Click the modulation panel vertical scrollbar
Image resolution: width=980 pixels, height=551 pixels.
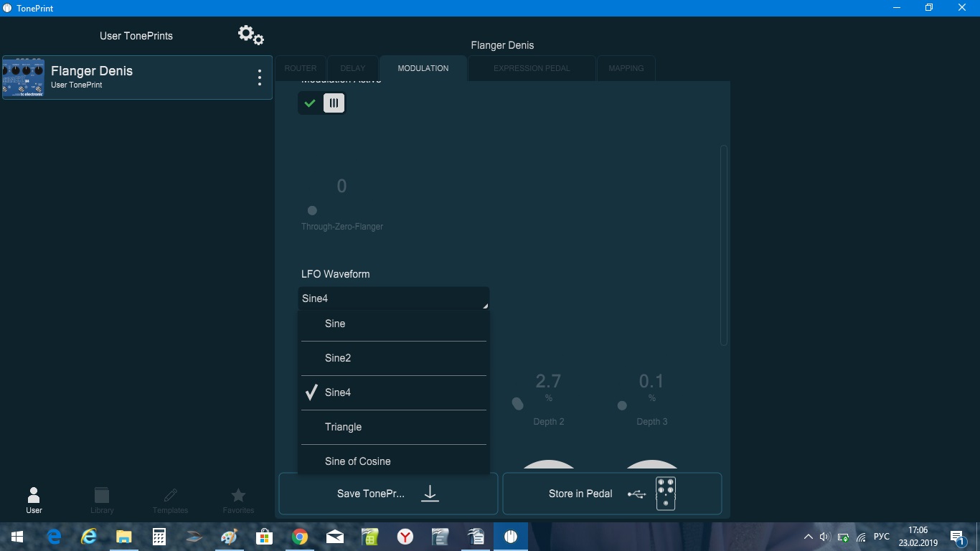point(724,245)
